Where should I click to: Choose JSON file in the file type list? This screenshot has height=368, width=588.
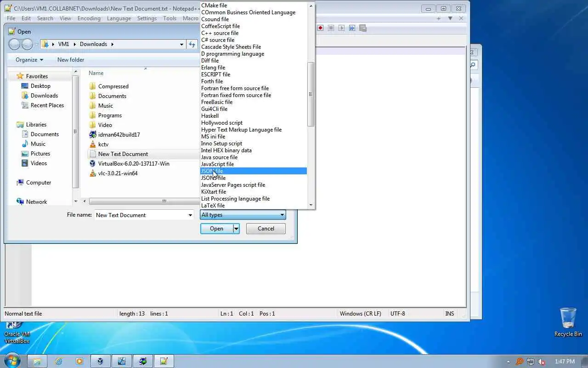coord(254,171)
